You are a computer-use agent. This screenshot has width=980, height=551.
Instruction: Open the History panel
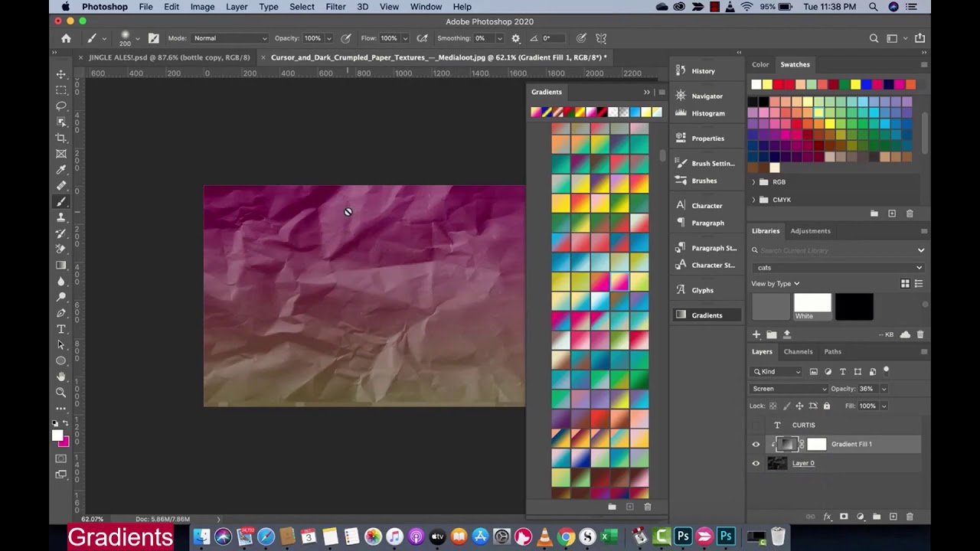pyautogui.click(x=703, y=71)
